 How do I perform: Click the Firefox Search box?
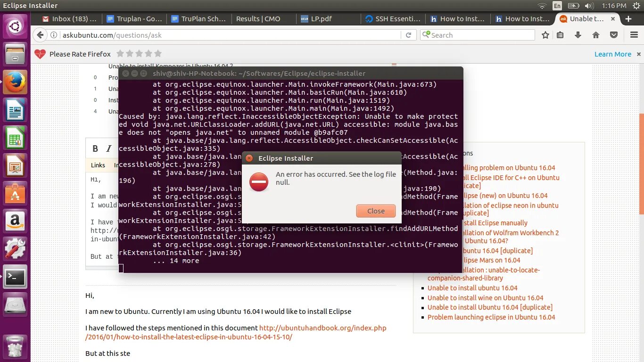(x=478, y=35)
